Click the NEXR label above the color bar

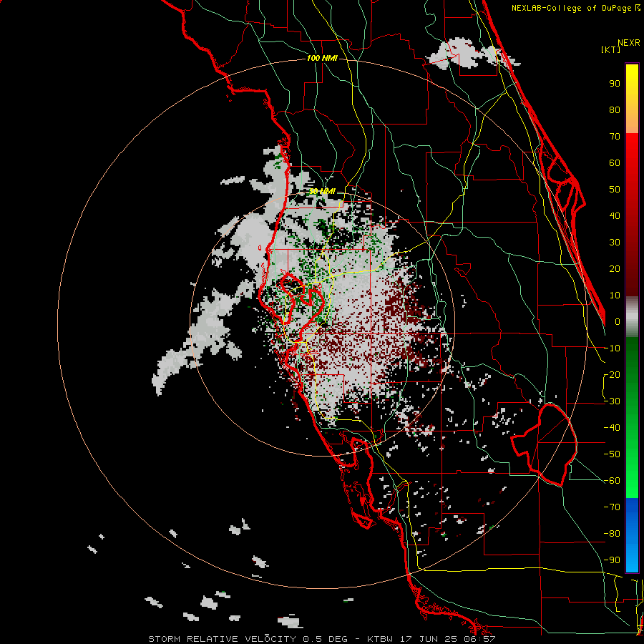point(628,43)
